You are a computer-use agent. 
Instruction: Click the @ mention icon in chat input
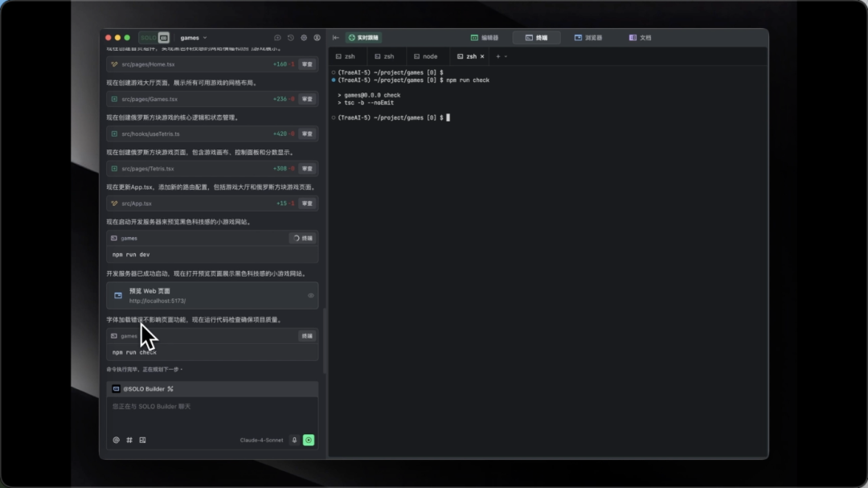117,440
